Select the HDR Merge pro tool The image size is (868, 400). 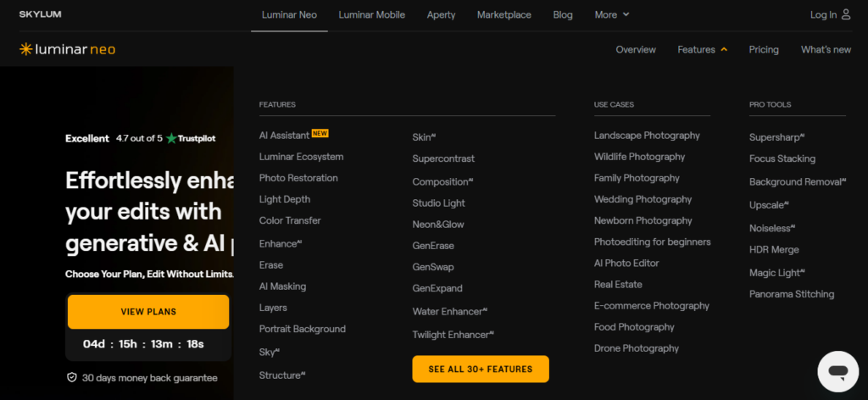pyautogui.click(x=774, y=249)
